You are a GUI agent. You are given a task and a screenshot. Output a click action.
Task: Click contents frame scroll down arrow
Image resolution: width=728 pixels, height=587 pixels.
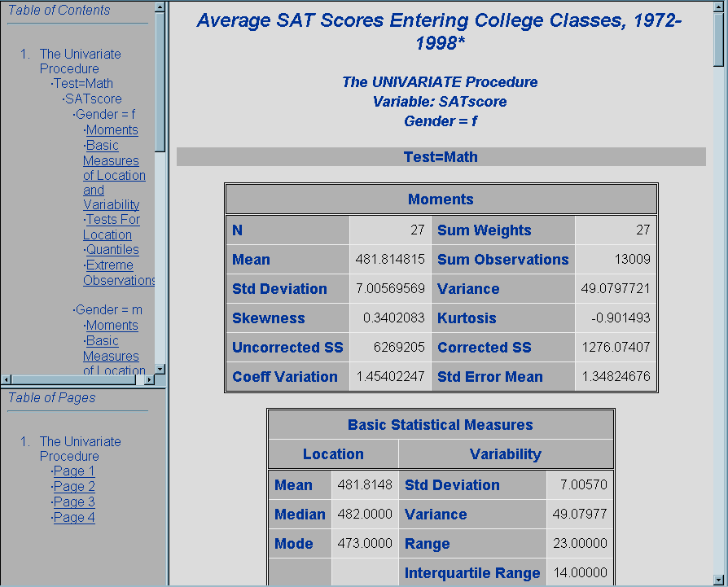(x=160, y=369)
